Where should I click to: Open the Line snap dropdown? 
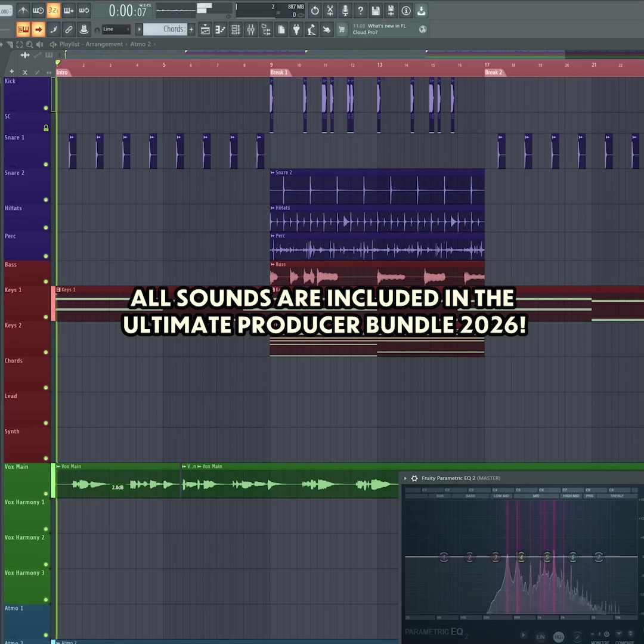point(116,29)
